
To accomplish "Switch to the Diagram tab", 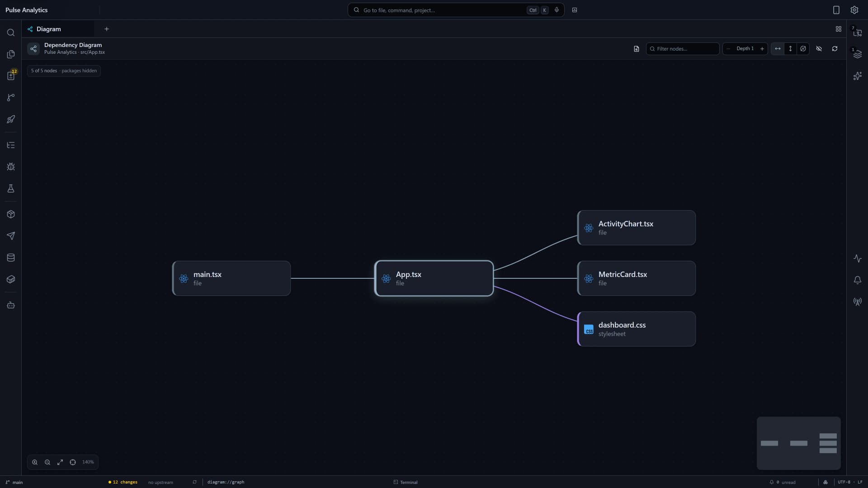I will [58, 29].
